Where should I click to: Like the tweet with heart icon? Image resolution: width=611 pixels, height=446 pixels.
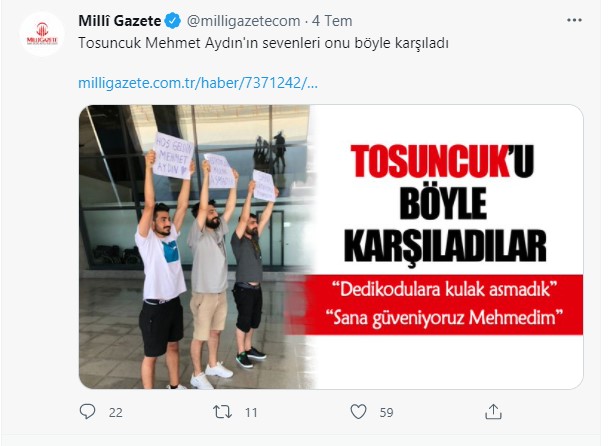358,411
